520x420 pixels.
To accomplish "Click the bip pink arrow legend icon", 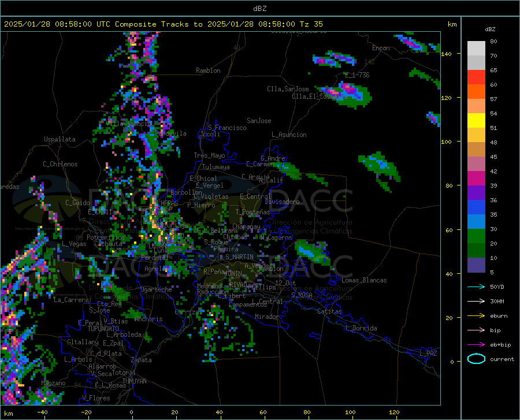I will point(476,330).
